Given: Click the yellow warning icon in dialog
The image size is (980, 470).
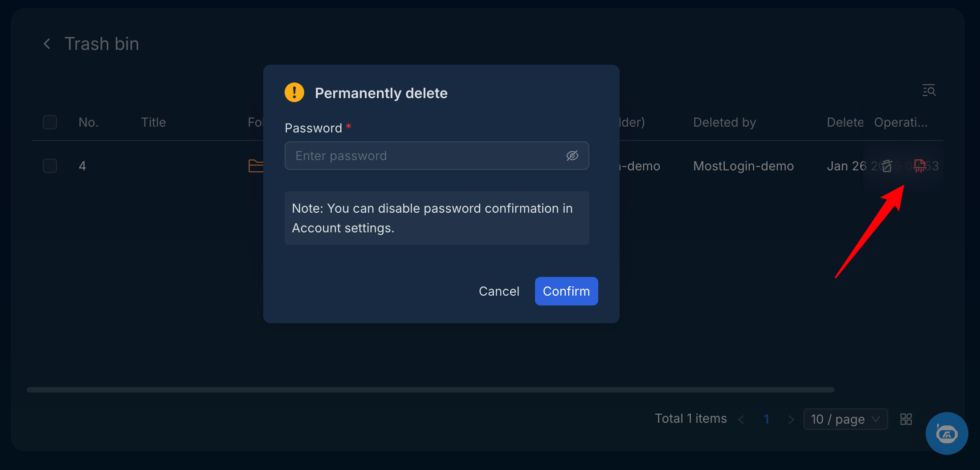Looking at the screenshot, I should pos(294,93).
